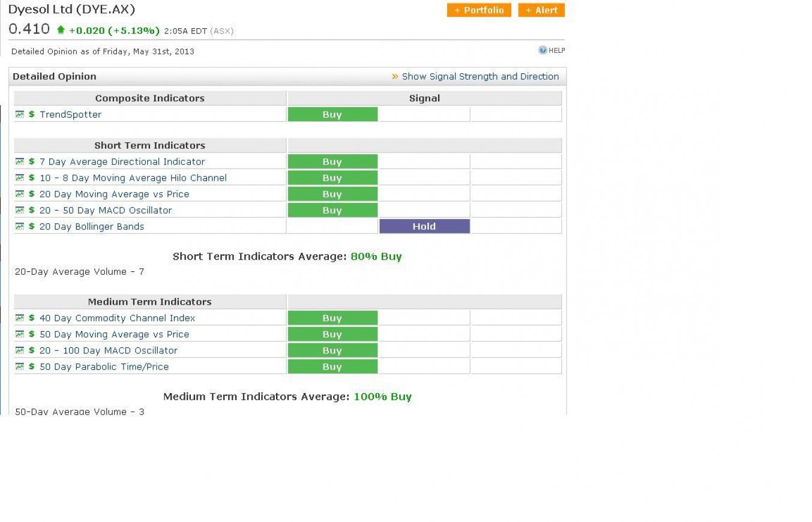The width and height of the screenshot is (812, 522).
Task: Click the dollar icon beside TrendSpotter
Action: 32,114
